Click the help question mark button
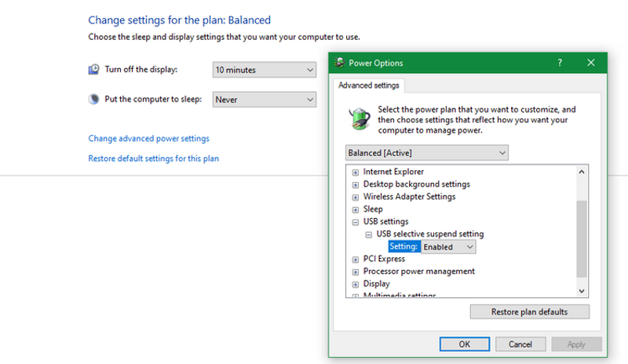The image size is (628, 364). (560, 63)
